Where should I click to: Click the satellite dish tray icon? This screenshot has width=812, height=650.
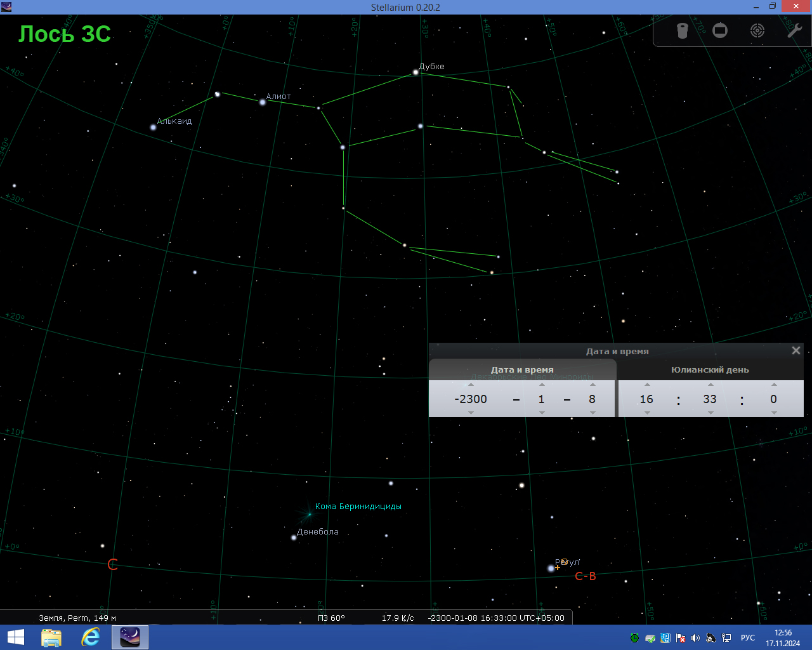[711, 638]
